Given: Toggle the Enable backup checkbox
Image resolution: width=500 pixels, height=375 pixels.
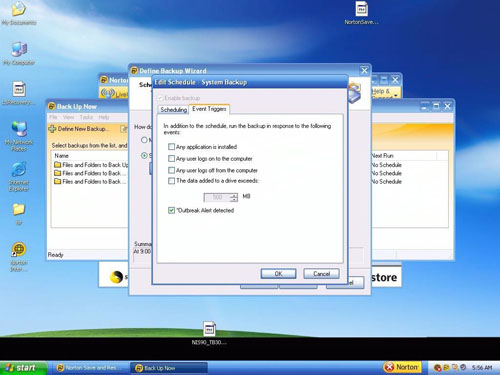Looking at the screenshot, I should pos(160,98).
